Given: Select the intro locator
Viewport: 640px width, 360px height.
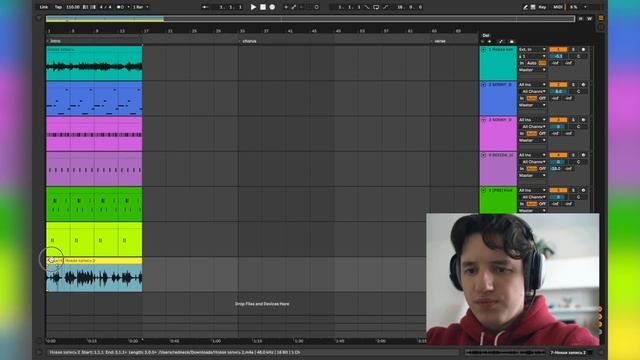Looking at the screenshot, I should (x=55, y=41).
